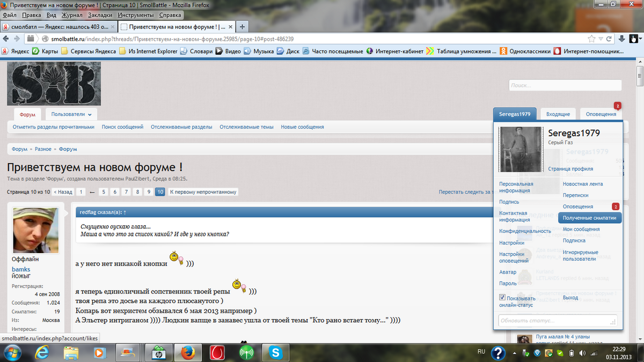This screenshot has width=644, height=362.
Task: Open the Яндекс bookmark in bookmarks bar
Action: click(15, 51)
